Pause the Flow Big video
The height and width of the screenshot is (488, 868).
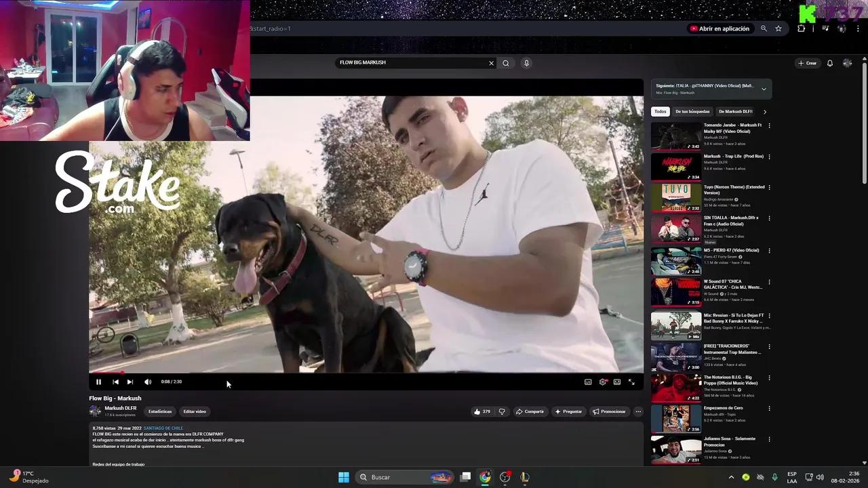98,382
